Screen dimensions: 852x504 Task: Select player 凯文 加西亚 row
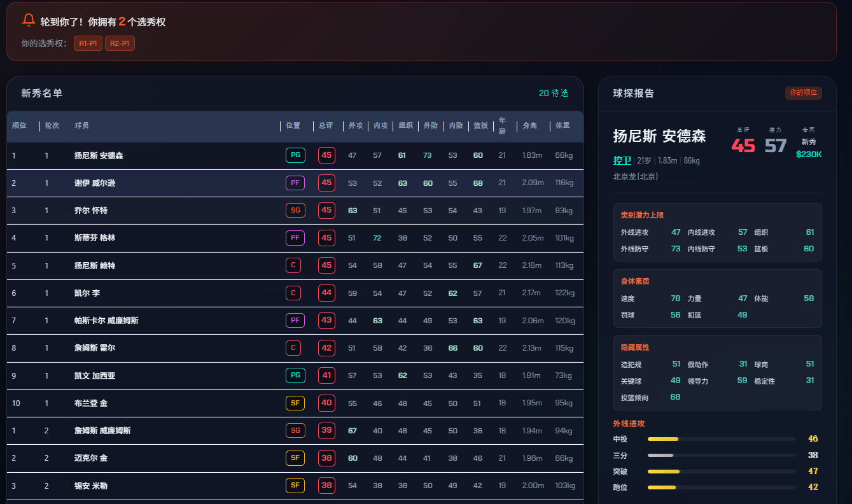(x=295, y=375)
